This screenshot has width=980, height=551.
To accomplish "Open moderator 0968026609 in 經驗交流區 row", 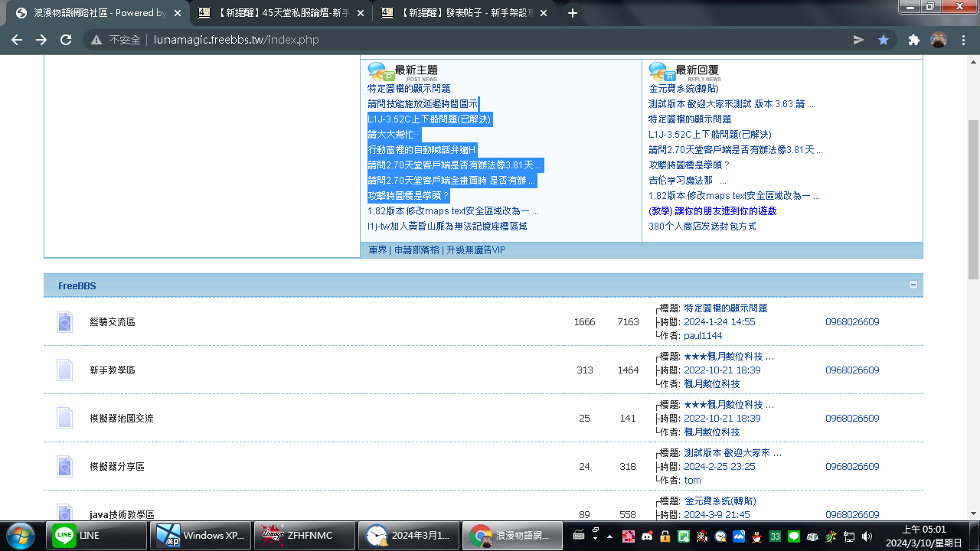I will 852,322.
